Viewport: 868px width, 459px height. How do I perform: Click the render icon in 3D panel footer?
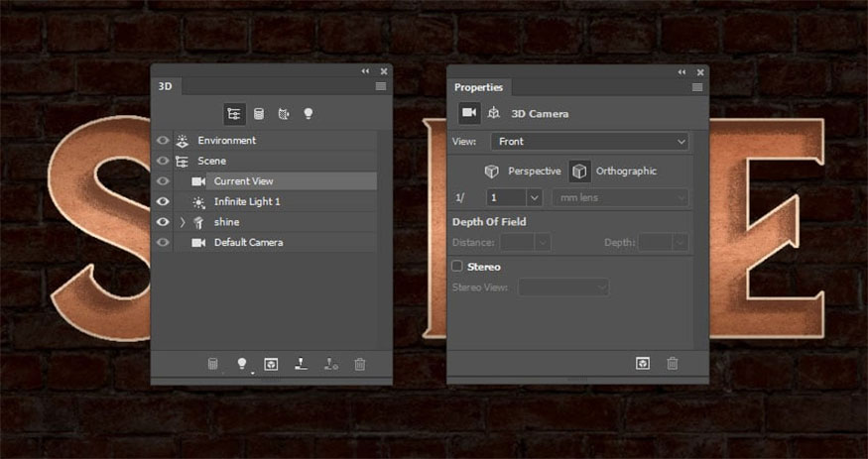pyautogui.click(x=271, y=364)
